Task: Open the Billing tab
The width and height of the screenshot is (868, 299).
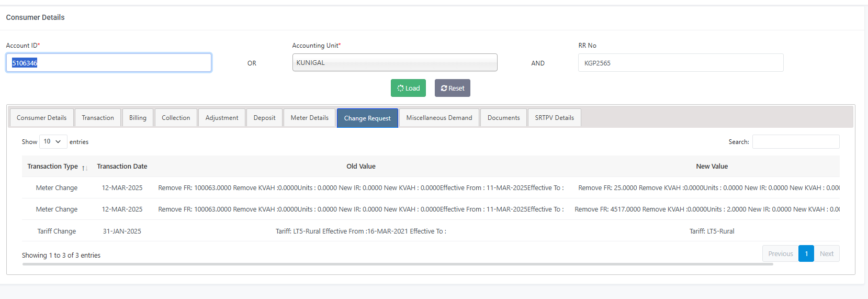Action: [x=138, y=118]
